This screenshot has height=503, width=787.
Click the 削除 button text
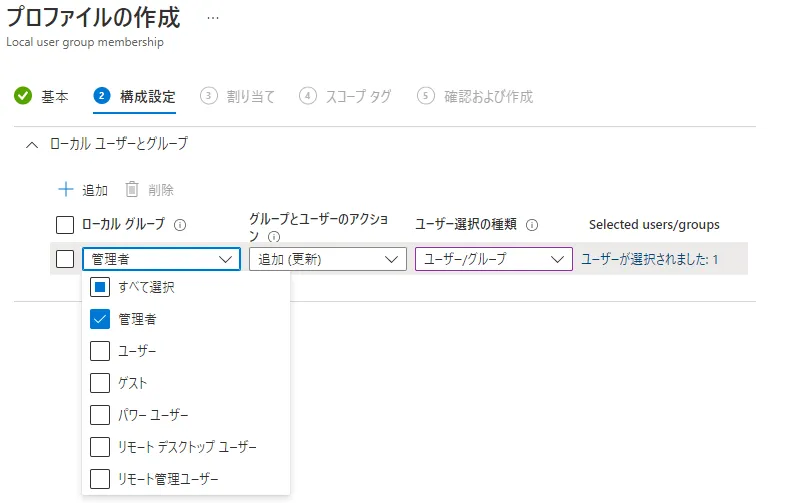[x=161, y=190]
